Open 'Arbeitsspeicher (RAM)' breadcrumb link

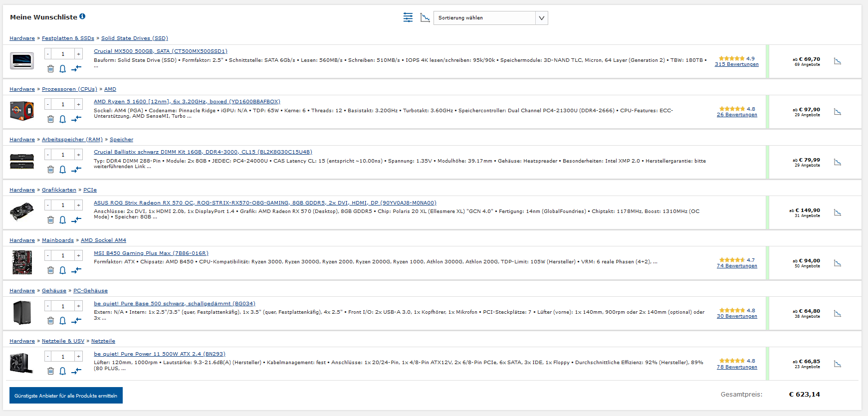pos(72,140)
